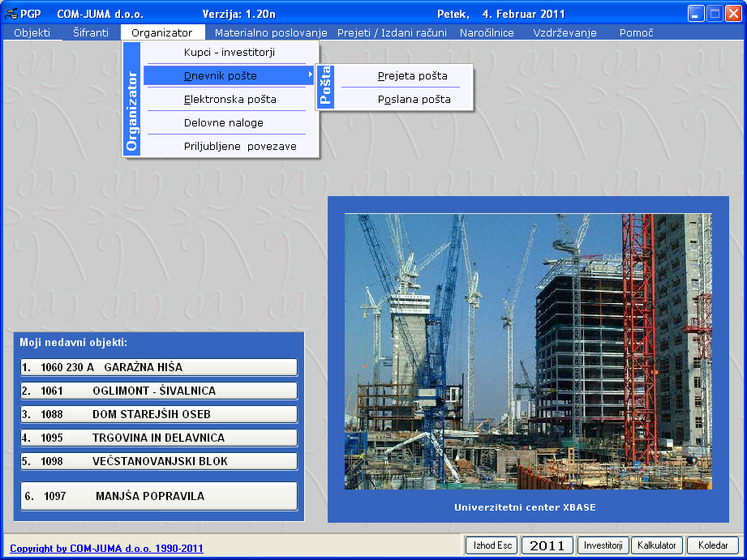Choose Poslana pošta from submenu
Screen dimensions: 747x560
414,100
